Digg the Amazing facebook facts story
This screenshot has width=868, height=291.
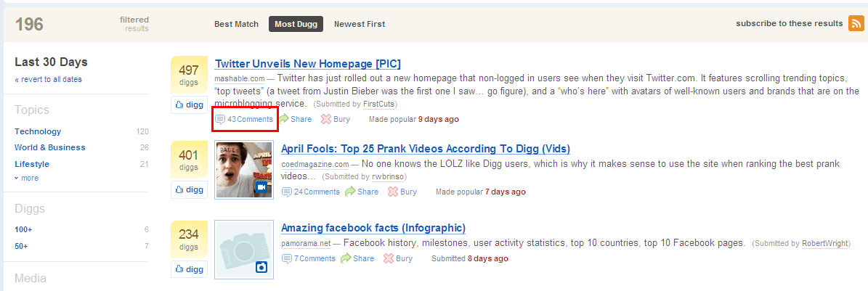click(189, 269)
